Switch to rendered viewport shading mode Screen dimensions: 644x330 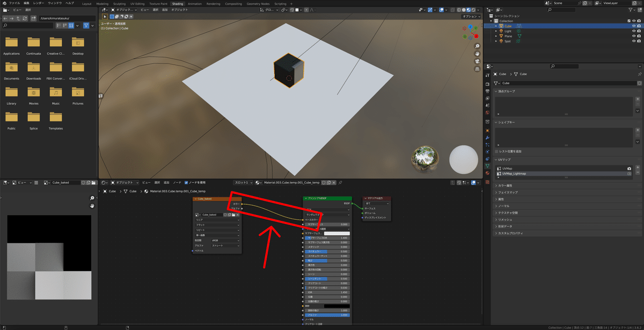(473, 10)
